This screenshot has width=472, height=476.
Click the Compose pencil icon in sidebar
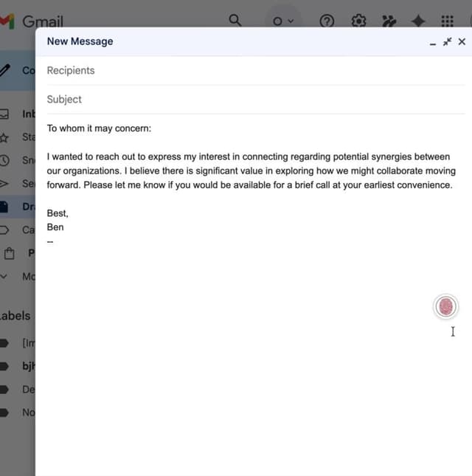click(5, 70)
